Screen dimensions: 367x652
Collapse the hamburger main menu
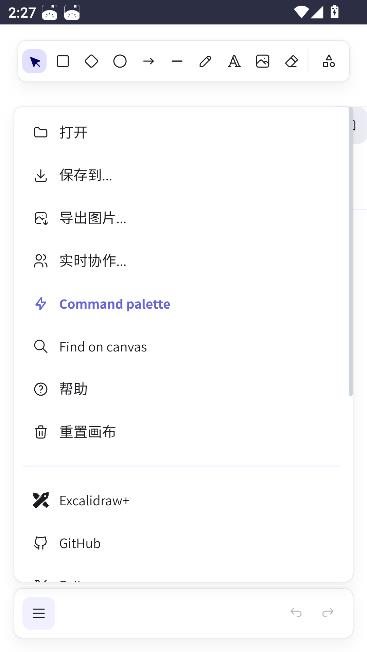click(x=39, y=613)
